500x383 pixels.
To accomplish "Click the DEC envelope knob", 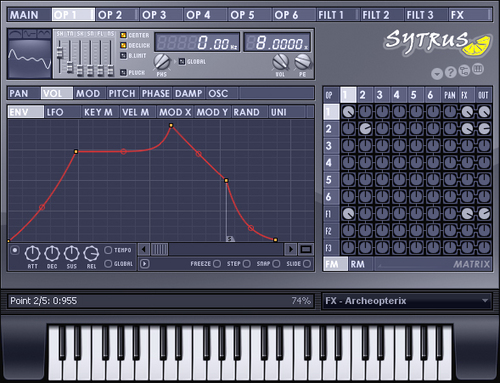I will (x=52, y=254).
